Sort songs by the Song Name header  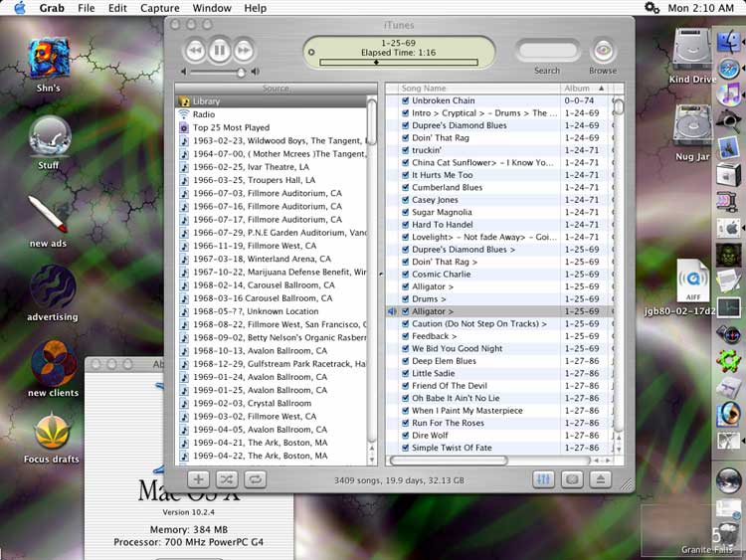(478, 88)
